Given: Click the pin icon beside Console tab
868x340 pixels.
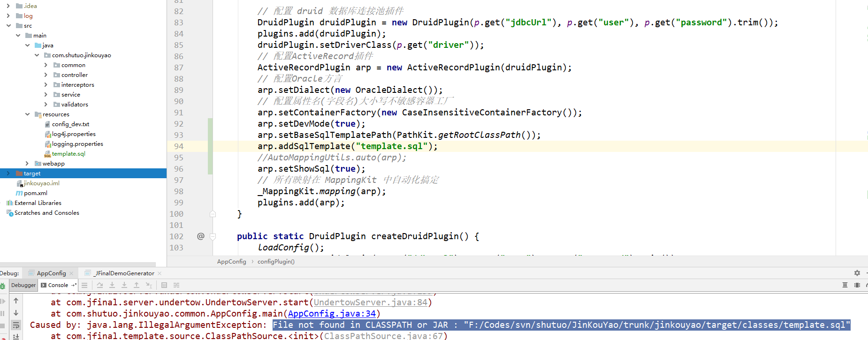Looking at the screenshot, I should [74, 285].
